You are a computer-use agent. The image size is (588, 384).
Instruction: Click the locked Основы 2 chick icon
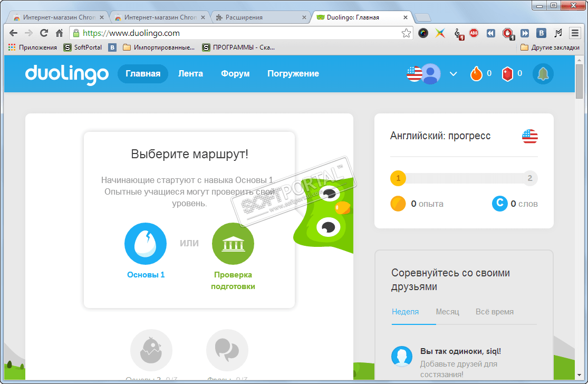point(151,350)
